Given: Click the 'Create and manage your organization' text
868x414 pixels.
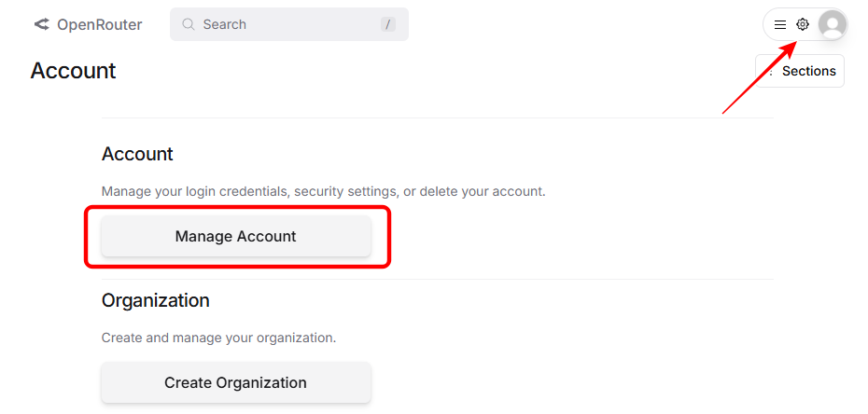Looking at the screenshot, I should point(218,338).
